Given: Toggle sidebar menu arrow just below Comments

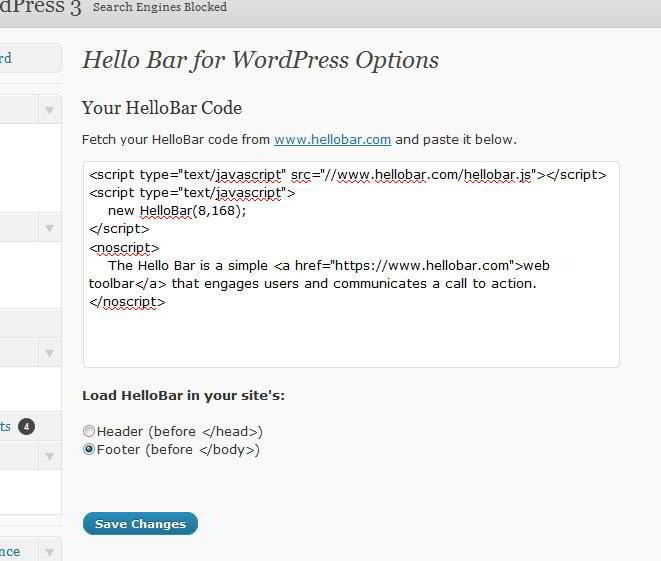Looking at the screenshot, I should (x=50, y=456).
